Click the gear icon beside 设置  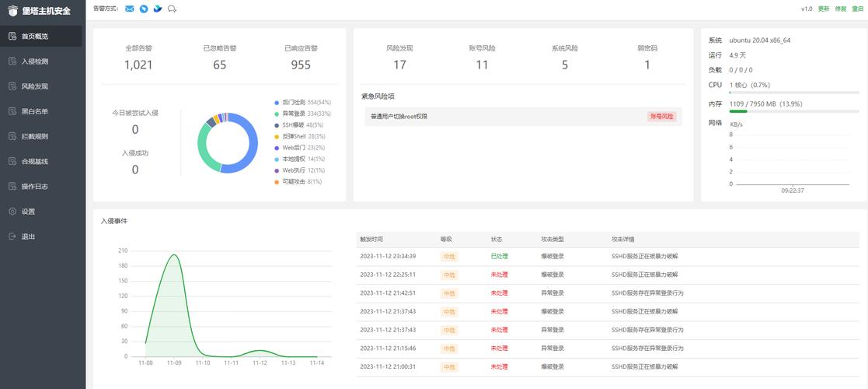(x=12, y=211)
